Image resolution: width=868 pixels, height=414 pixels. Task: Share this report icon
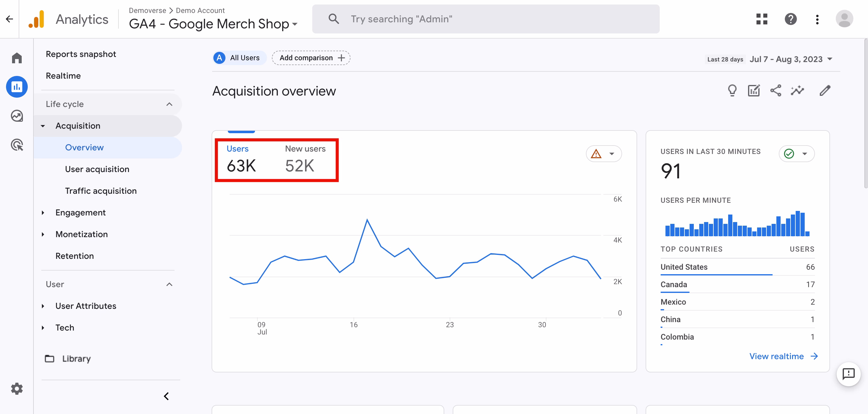pos(775,90)
